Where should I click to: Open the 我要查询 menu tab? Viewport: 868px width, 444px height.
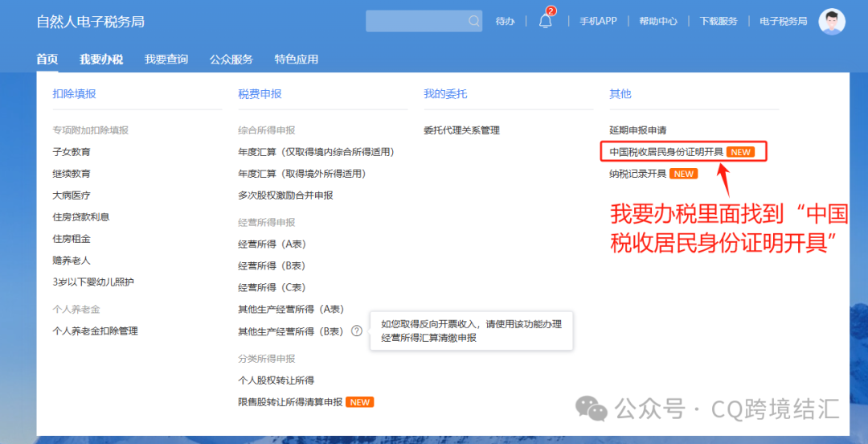click(x=166, y=60)
